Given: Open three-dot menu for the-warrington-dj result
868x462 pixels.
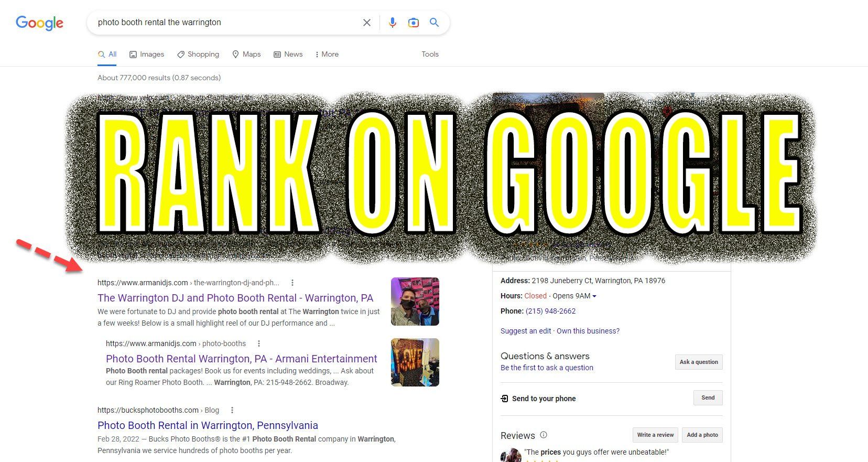Looking at the screenshot, I should 292,283.
